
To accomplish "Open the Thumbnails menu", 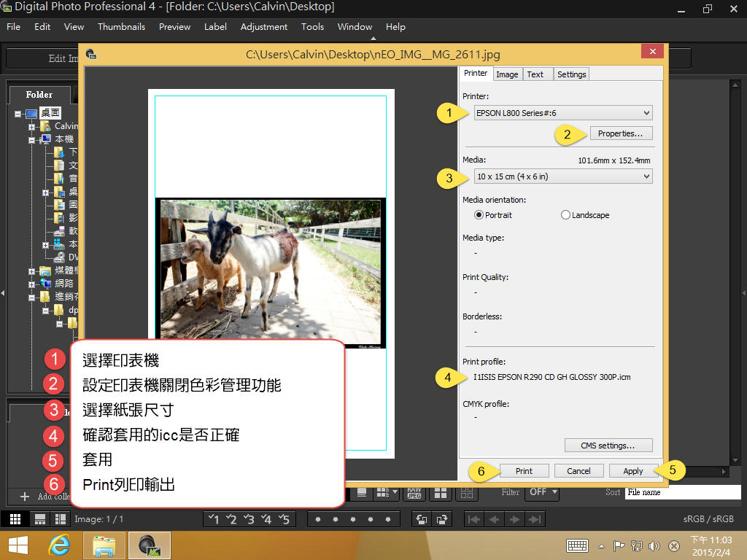I will [x=122, y=27].
